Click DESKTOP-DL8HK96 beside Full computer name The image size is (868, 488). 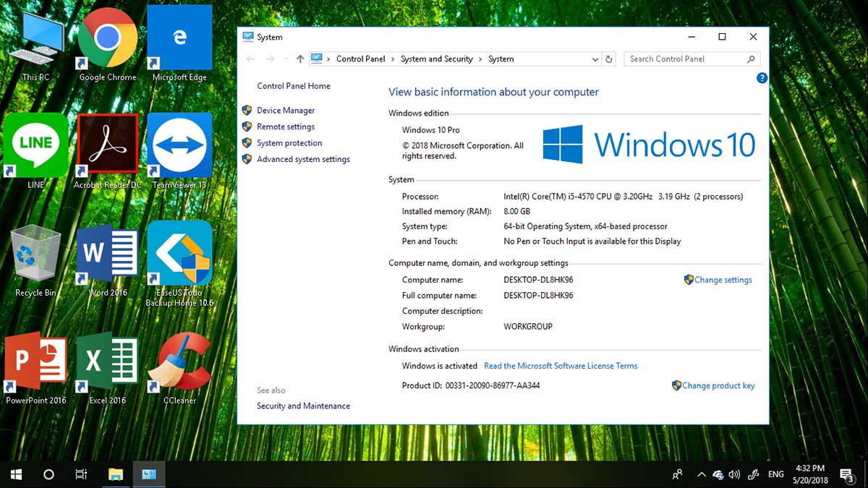point(539,296)
